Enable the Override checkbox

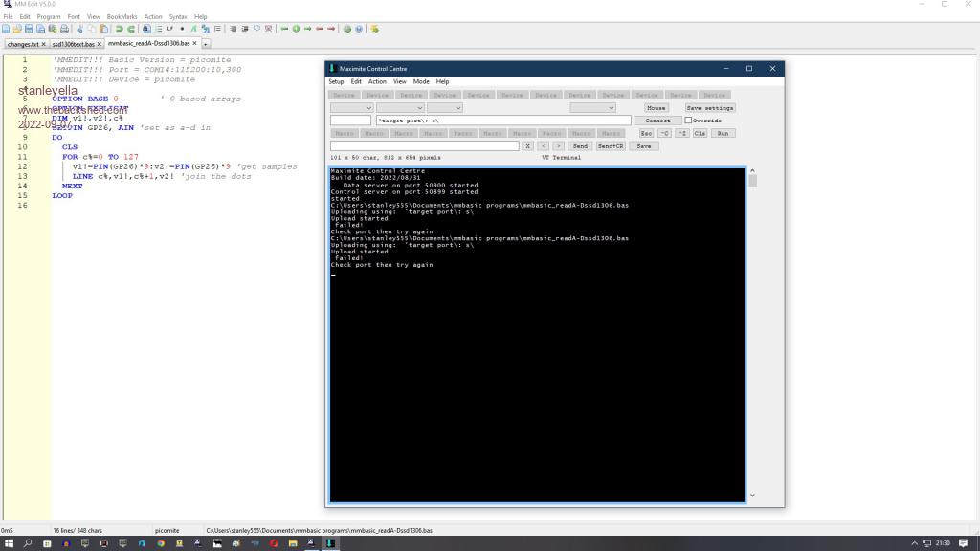tap(688, 121)
